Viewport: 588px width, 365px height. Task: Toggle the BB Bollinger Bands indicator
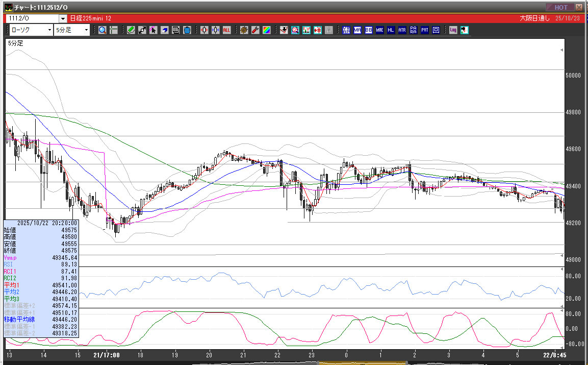(369, 30)
